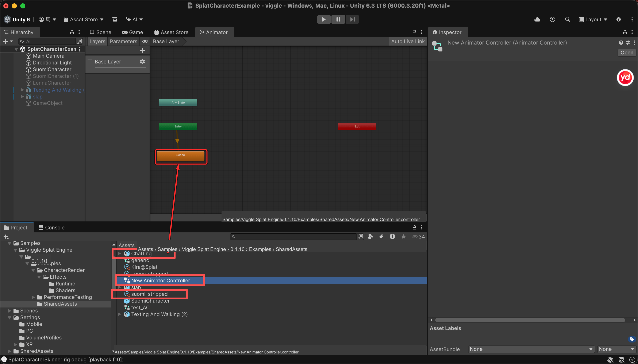Toggle the Hierarchy panel lock
This screenshot has height=364, width=638.
pyautogui.click(x=72, y=32)
